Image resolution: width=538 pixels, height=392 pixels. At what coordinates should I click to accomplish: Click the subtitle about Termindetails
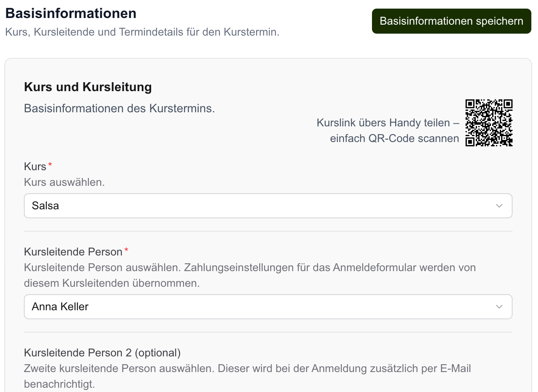pos(142,32)
